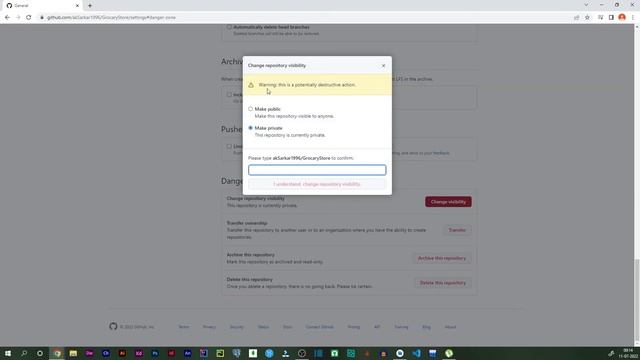
Task: Open Adobe XD from taskbar
Action: pyautogui.click(x=138, y=353)
